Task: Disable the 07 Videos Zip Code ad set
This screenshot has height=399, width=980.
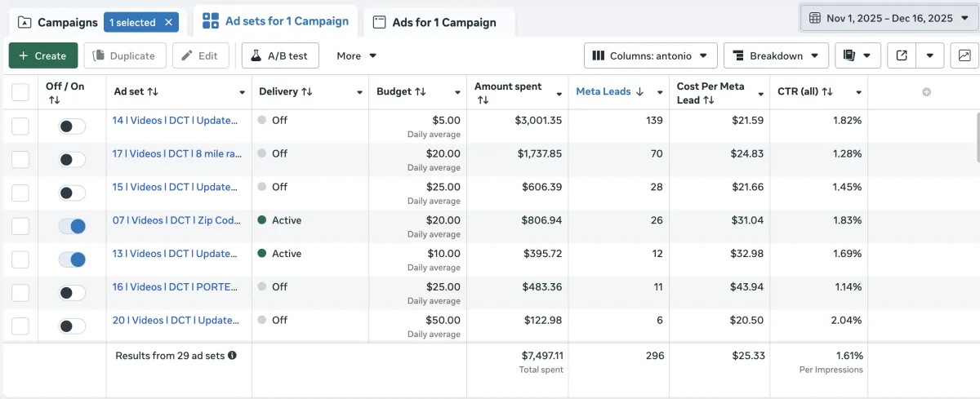Action: tap(72, 226)
